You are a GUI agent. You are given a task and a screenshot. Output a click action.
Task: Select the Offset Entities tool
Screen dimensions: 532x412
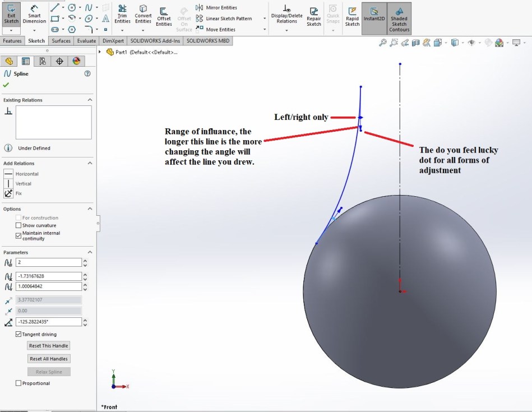pyautogui.click(x=164, y=16)
